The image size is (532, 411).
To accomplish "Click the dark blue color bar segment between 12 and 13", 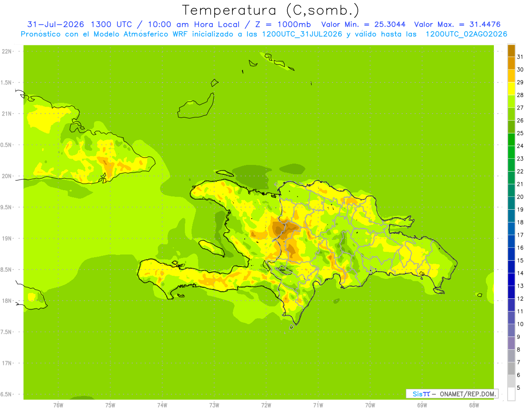I will point(511,293).
